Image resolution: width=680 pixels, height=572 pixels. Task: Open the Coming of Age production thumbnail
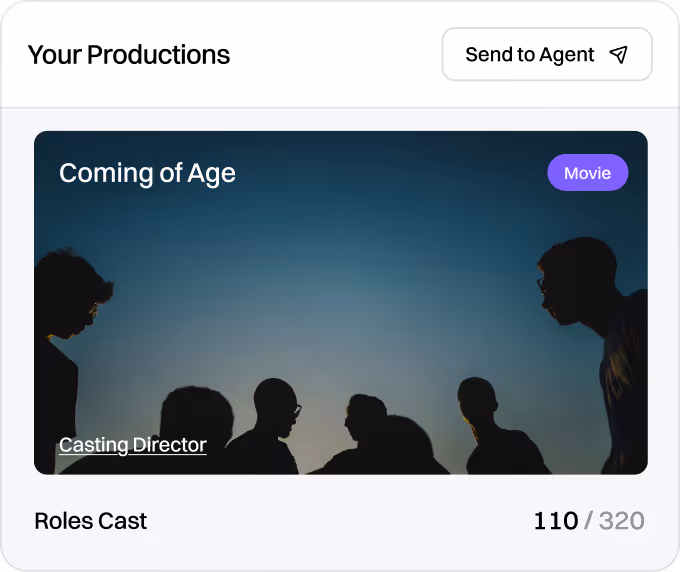coord(341,303)
